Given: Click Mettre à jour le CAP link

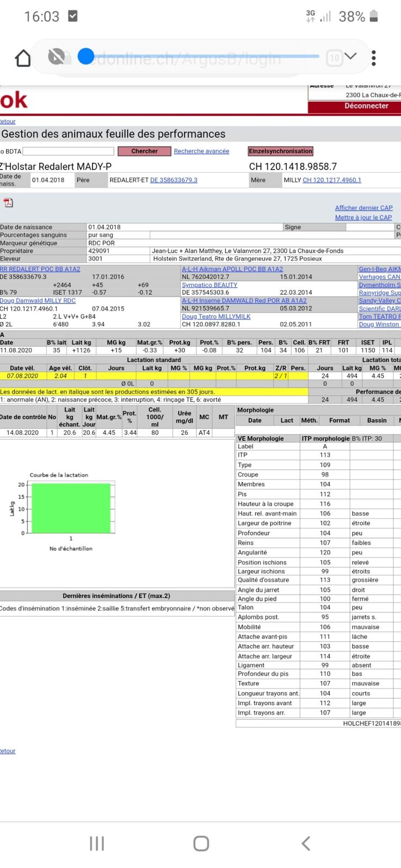Looking at the screenshot, I should tap(363, 218).
